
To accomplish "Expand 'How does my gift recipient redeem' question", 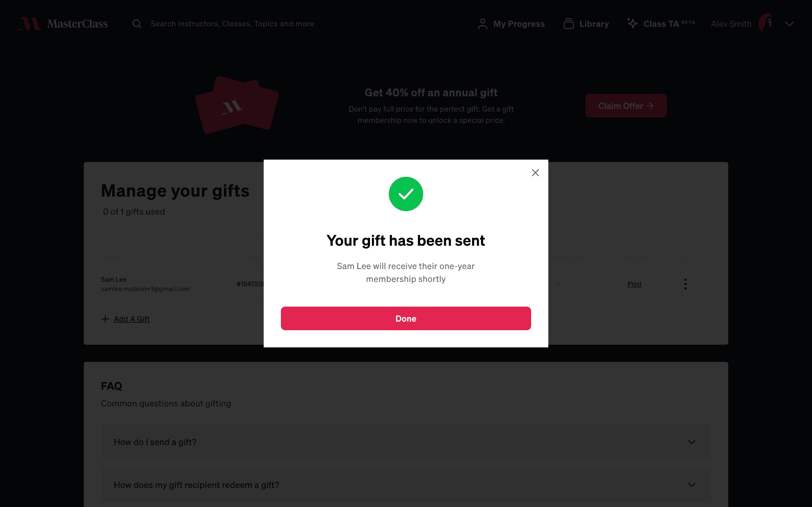I will tap(406, 485).
